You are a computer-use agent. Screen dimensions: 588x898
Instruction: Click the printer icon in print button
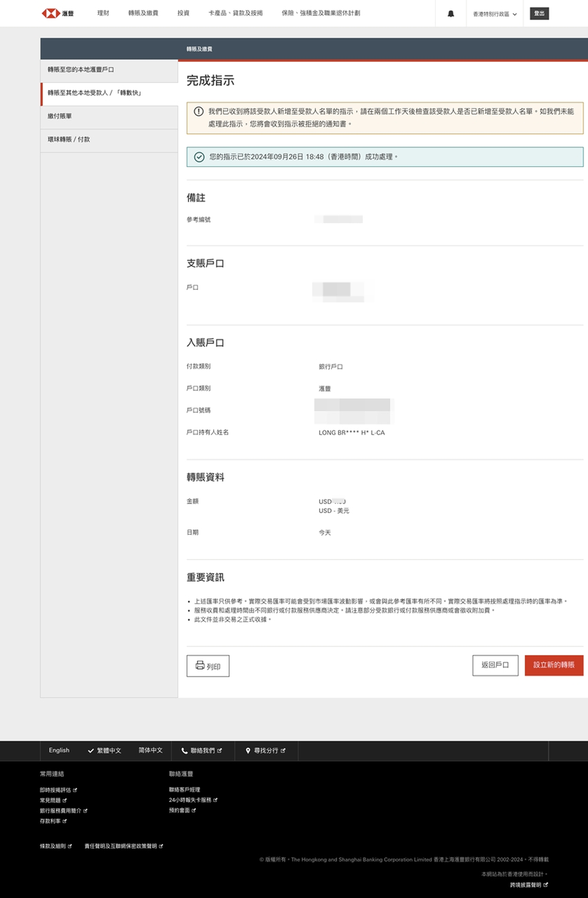pyautogui.click(x=200, y=665)
